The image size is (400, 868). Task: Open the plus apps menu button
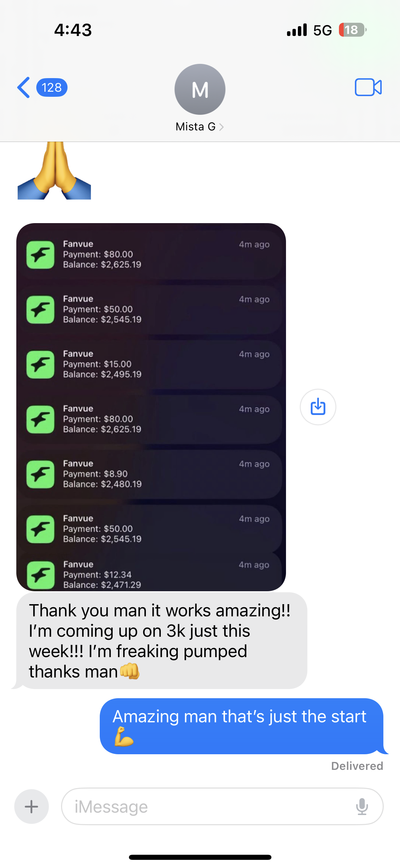(x=32, y=807)
